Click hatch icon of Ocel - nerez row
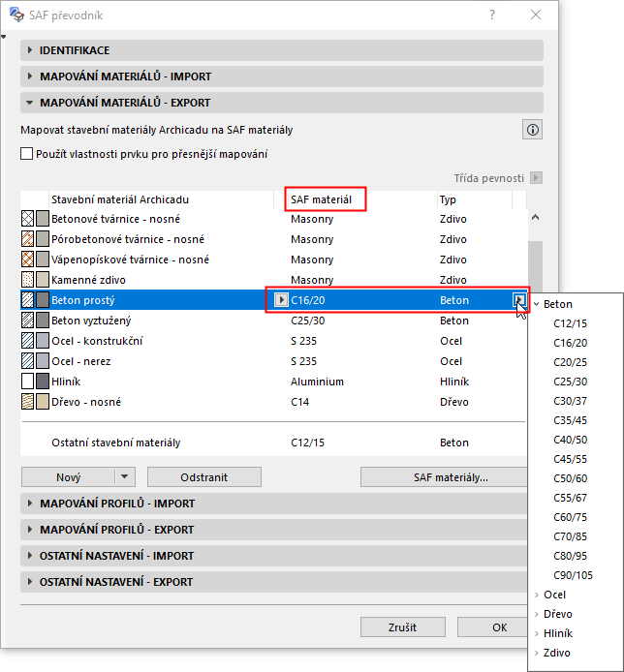 (27, 361)
